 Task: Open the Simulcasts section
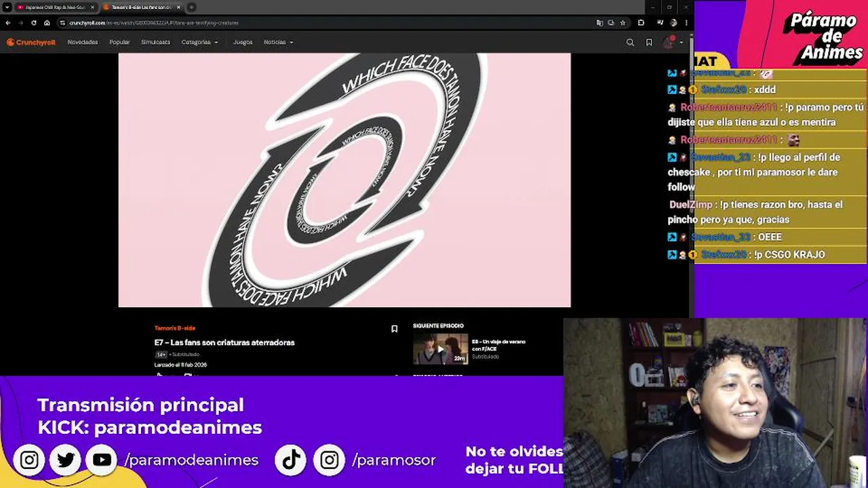[x=155, y=42]
